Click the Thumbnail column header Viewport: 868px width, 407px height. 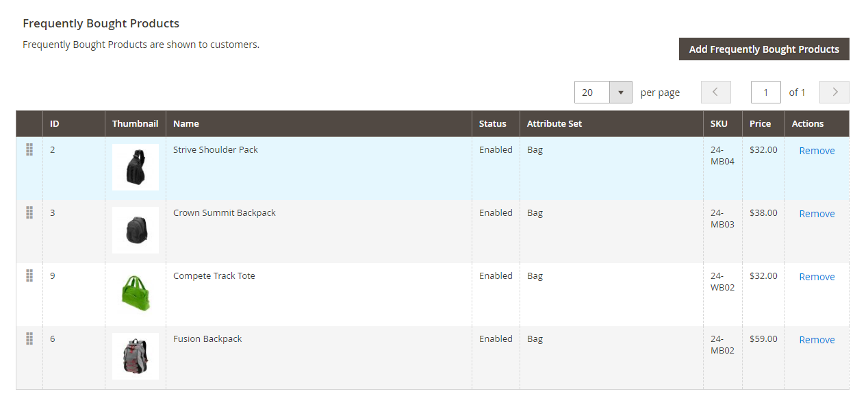(136, 123)
